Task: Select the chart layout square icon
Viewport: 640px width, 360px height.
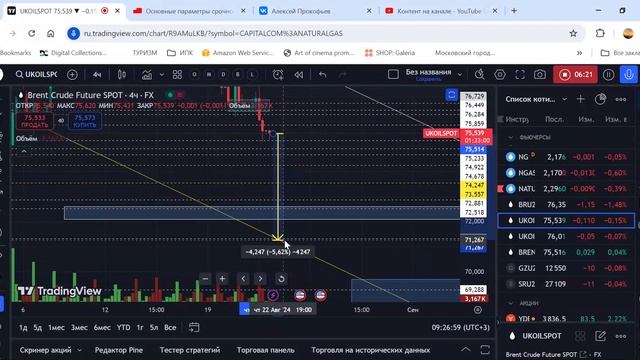Action: (393, 74)
